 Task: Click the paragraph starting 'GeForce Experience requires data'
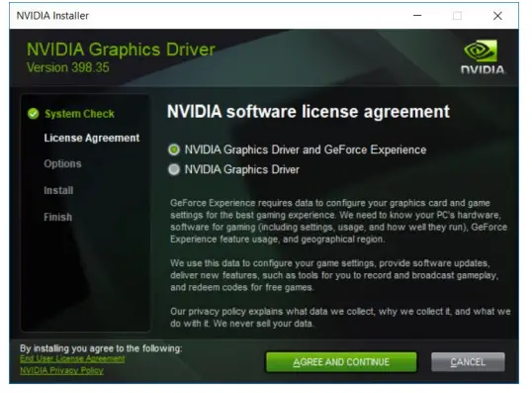[338, 221]
